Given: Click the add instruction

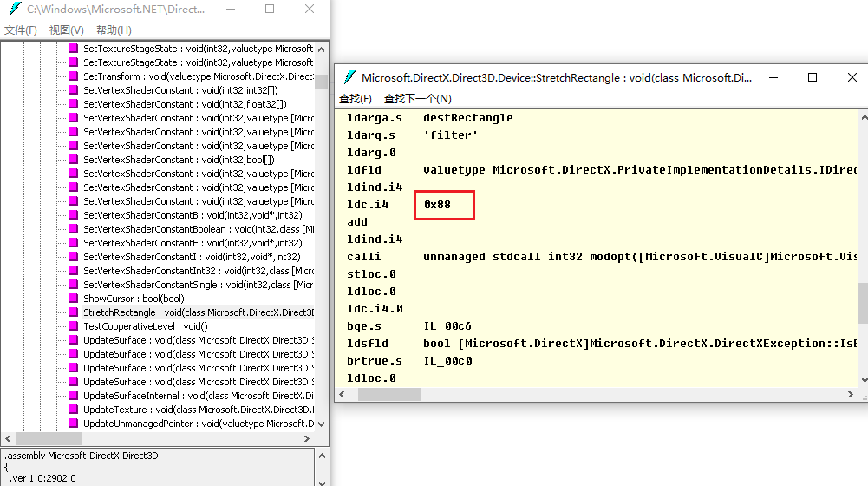Looking at the screenshot, I should coord(357,221).
